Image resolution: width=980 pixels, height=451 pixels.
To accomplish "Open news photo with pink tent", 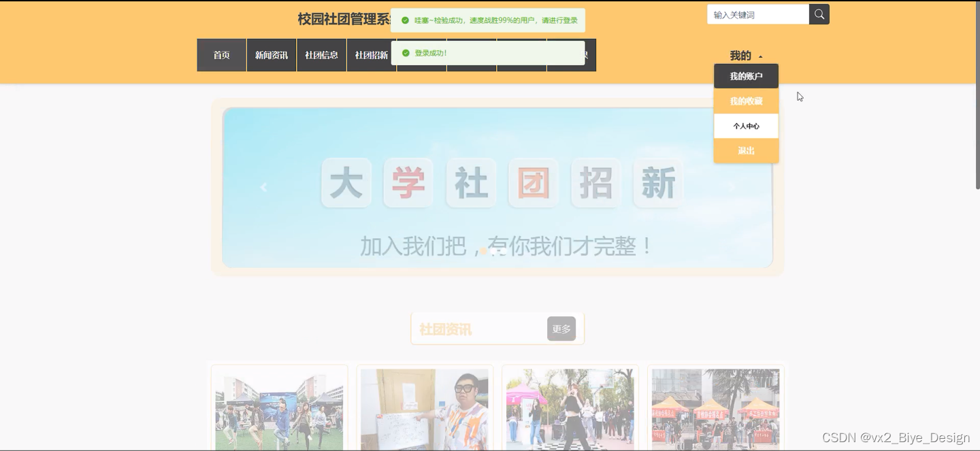I will pyautogui.click(x=570, y=410).
